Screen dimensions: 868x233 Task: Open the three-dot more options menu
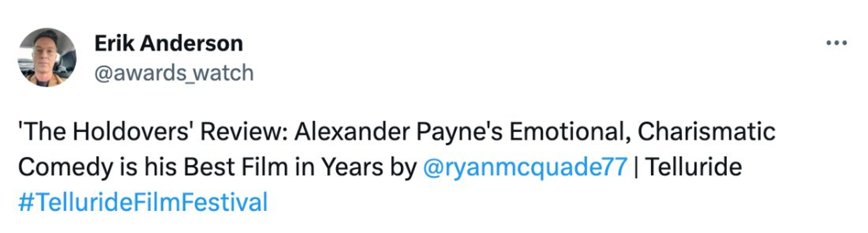tap(837, 43)
